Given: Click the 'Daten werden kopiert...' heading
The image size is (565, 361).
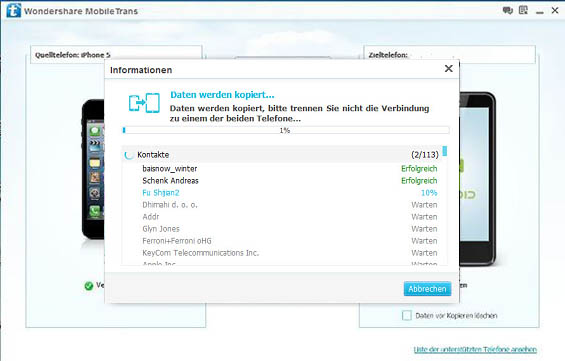Looking at the screenshot, I should click(x=222, y=95).
